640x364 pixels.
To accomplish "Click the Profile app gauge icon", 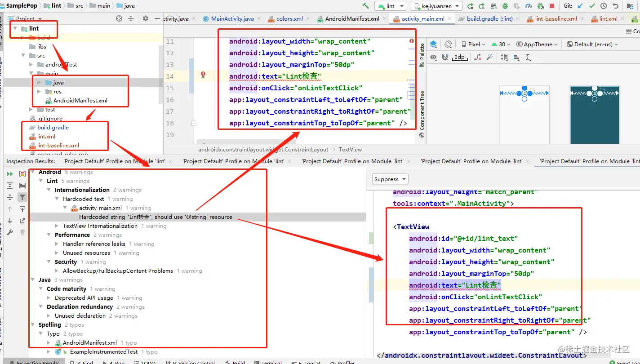I will click(529, 6).
